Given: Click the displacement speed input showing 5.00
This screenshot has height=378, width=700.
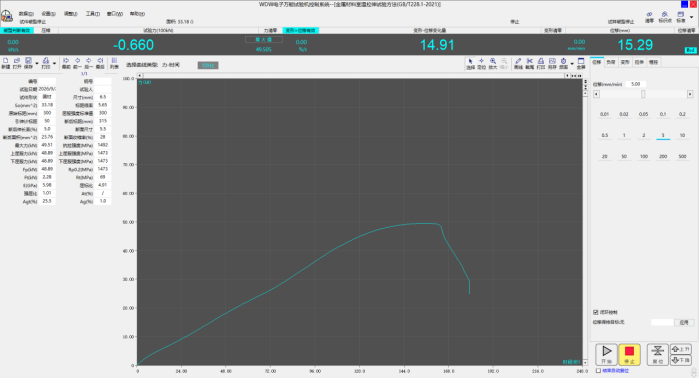Looking at the screenshot, I should (x=636, y=84).
